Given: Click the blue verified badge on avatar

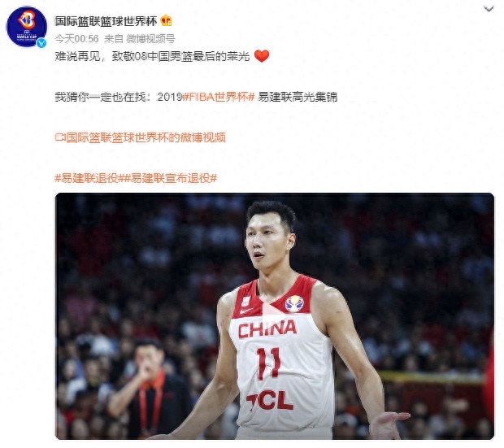Looking at the screenshot, I should (41, 43).
